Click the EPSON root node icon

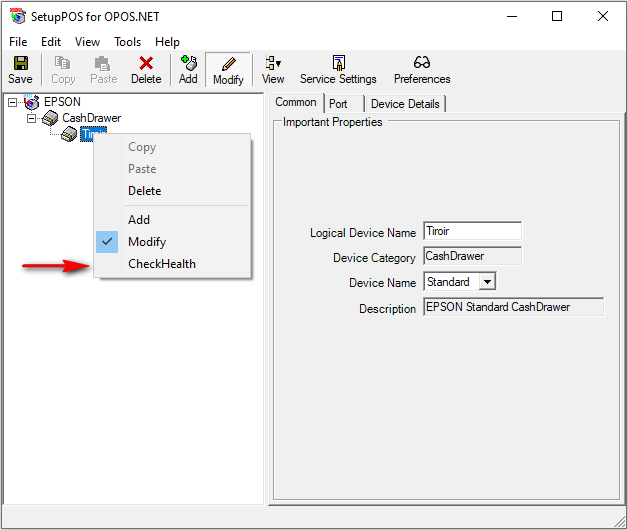[32, 102]
